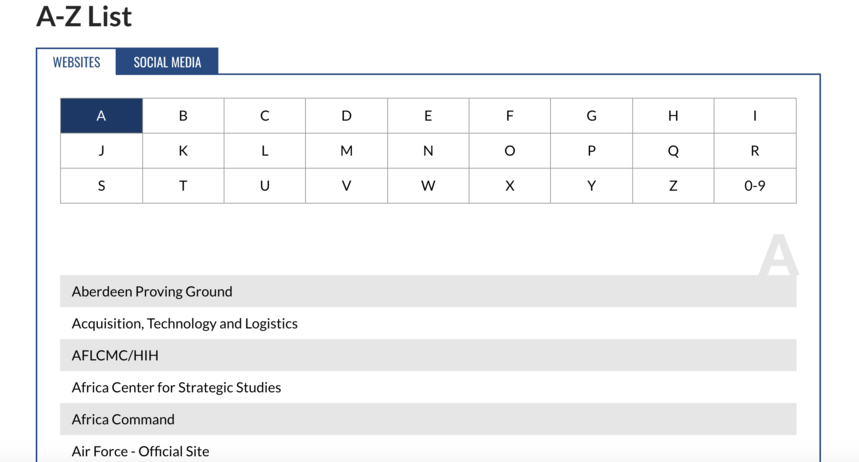This screenshot has width=859, height=462.
Task: Open Aberdeen Proving Ground link
Action: tap(152, 292)
